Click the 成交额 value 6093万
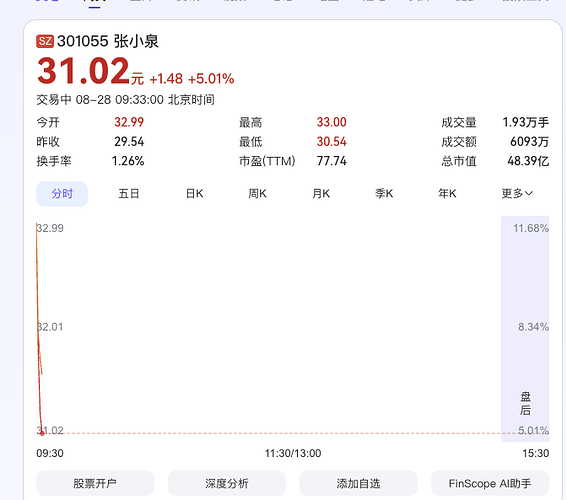The height and width of the screenshot is (500, 566). point(529,142)
